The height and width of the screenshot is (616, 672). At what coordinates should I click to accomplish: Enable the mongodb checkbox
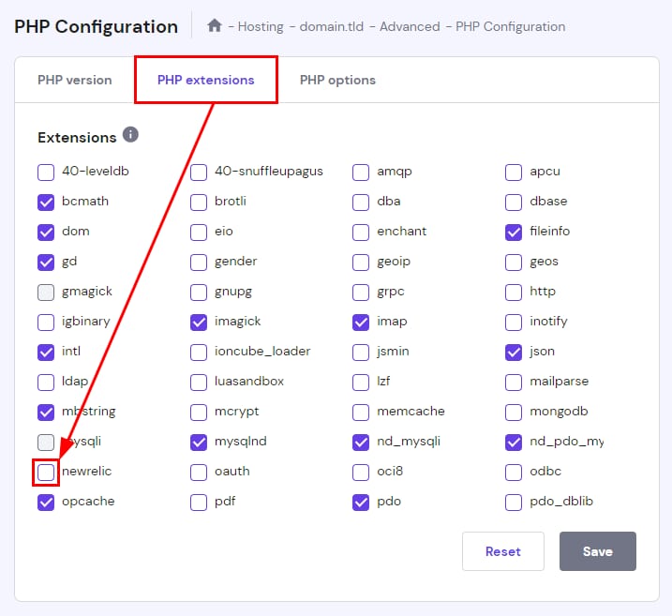pyautogui.click(x=514, y=412)
